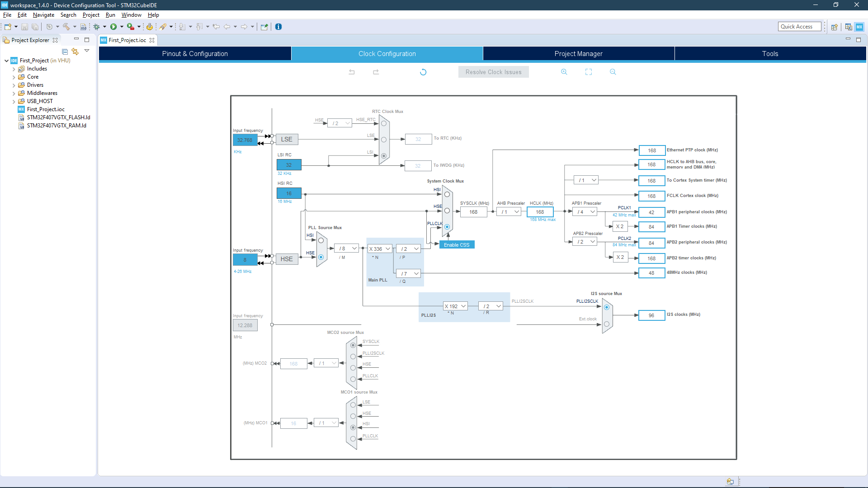Click Link with Editor icon in Project Explorer
The height and width of the screenshot is (488, 868).
[75, 52]
